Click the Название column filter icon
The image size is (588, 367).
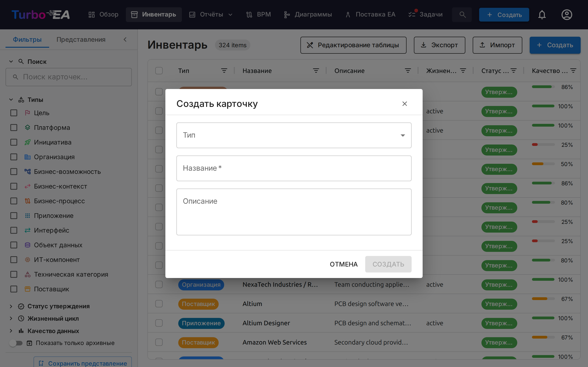316,71
